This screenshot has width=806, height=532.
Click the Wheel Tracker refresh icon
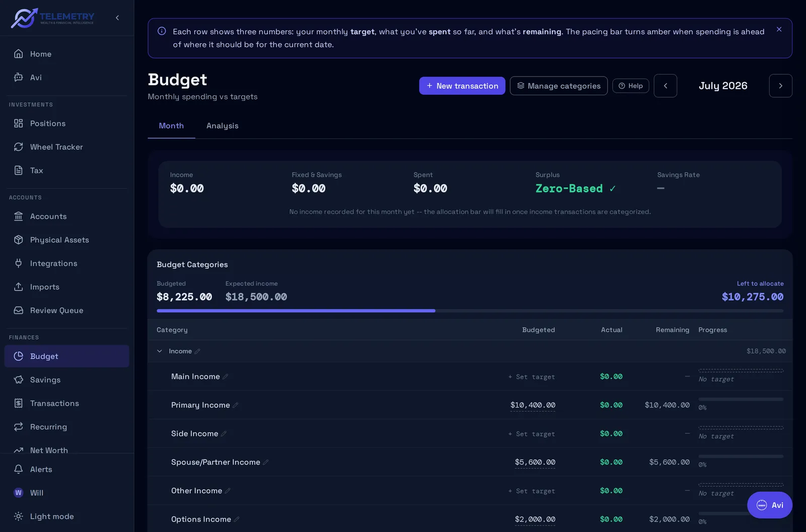point(19,147)
